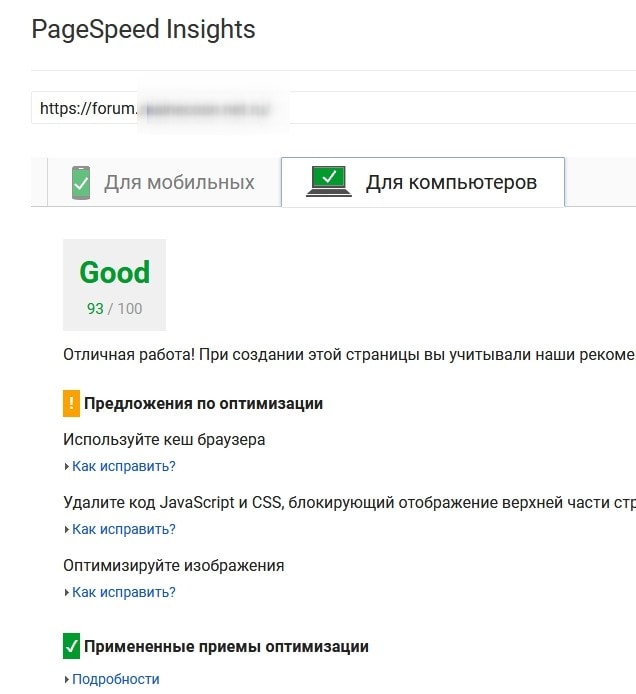
Task: Expand Как исправить under JavaScript и CSS
Action: click(x=123, y=529)
